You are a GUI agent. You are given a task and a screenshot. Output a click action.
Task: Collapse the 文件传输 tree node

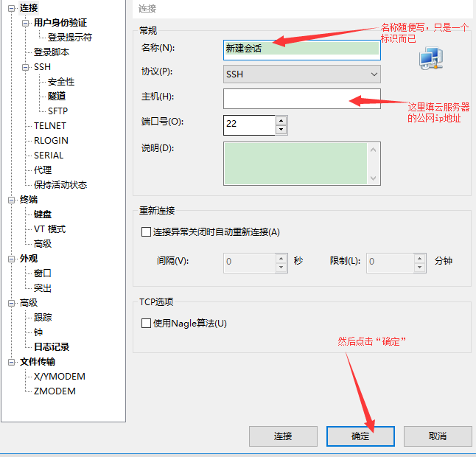point(11,362)
